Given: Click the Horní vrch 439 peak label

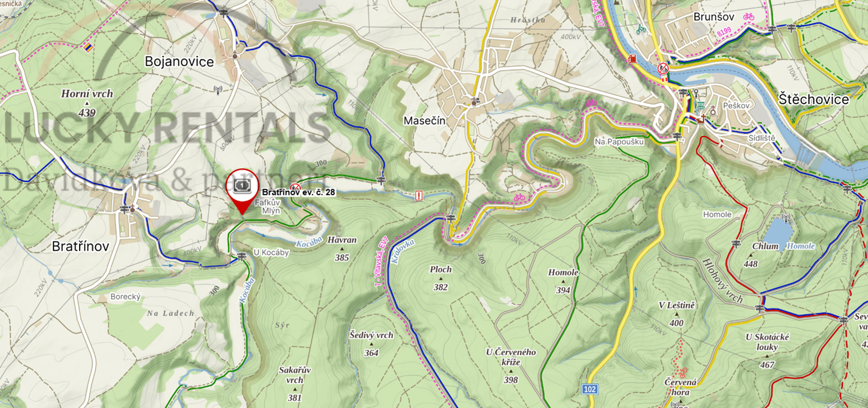Looking at the screenshot, I should (x=87, y=103).
